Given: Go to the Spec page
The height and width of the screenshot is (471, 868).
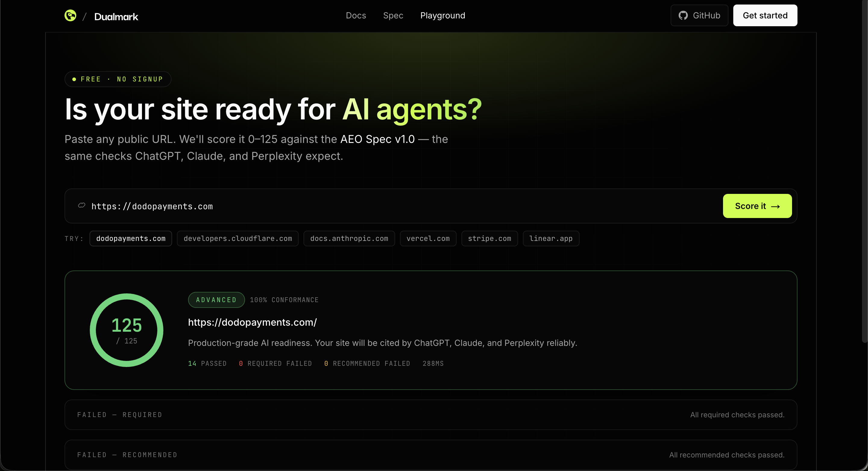Looking at the screenshot, I should coord(393,15).
